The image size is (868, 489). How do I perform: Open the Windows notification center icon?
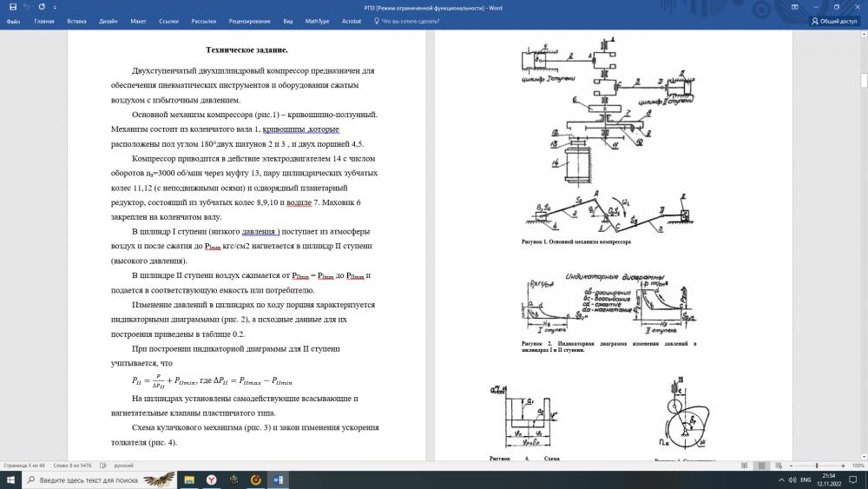tap(853, 479)
